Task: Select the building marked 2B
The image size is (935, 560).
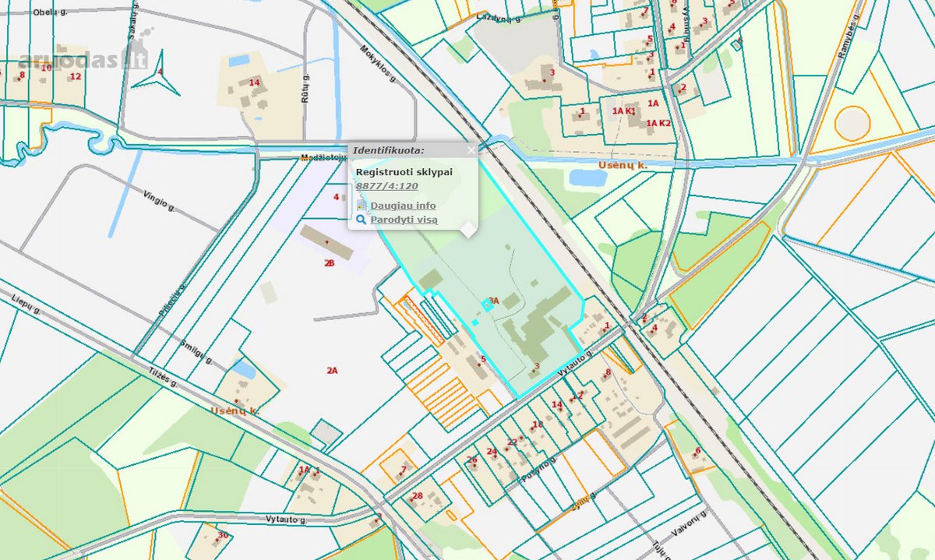Action: coord(325,242)
